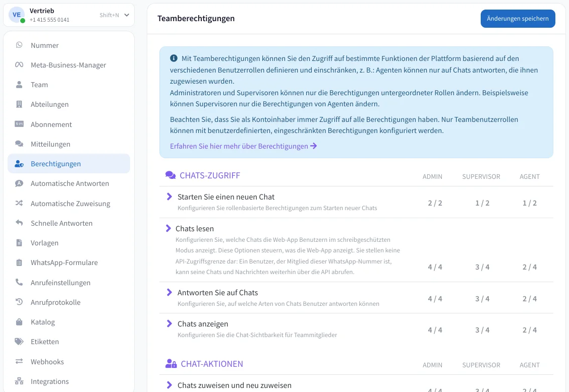569x392 pixels.
Task: Click the WhatsApp icon beside Nummer
Action: pos(19,45)
